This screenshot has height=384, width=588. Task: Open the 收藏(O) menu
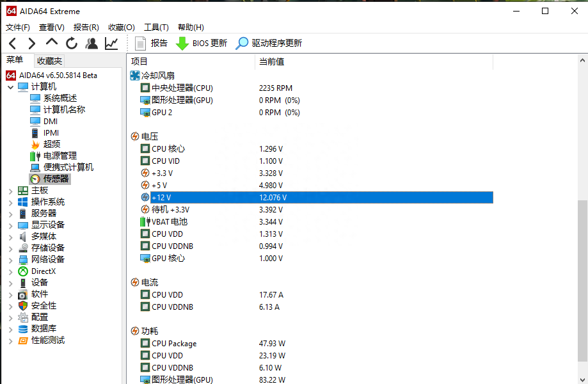(x=121, y=28)
